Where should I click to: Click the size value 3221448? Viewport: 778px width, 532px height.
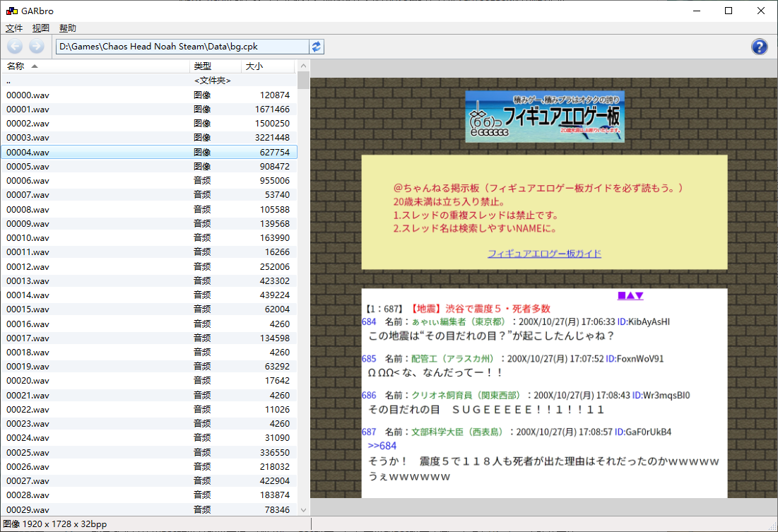(272, 138)
